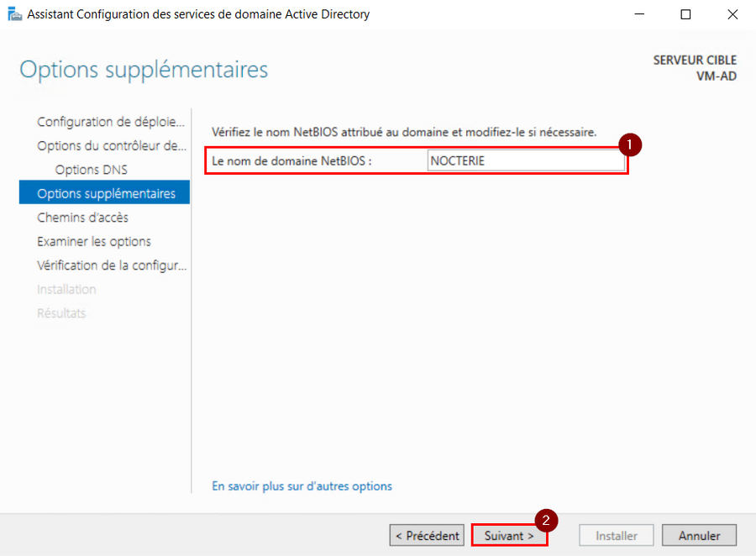The image size is (756, 556).
Task: Click the red annotation marker number 1
Action: pyautogui.click(x=630, y=144)
